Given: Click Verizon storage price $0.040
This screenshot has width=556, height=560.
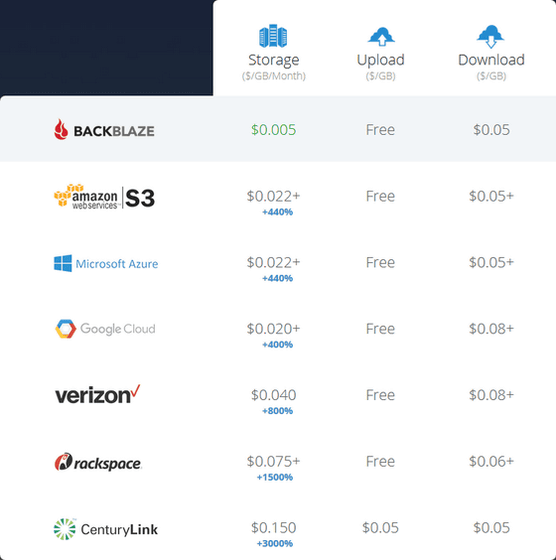Looking at the screenshot, I should 274,395.
